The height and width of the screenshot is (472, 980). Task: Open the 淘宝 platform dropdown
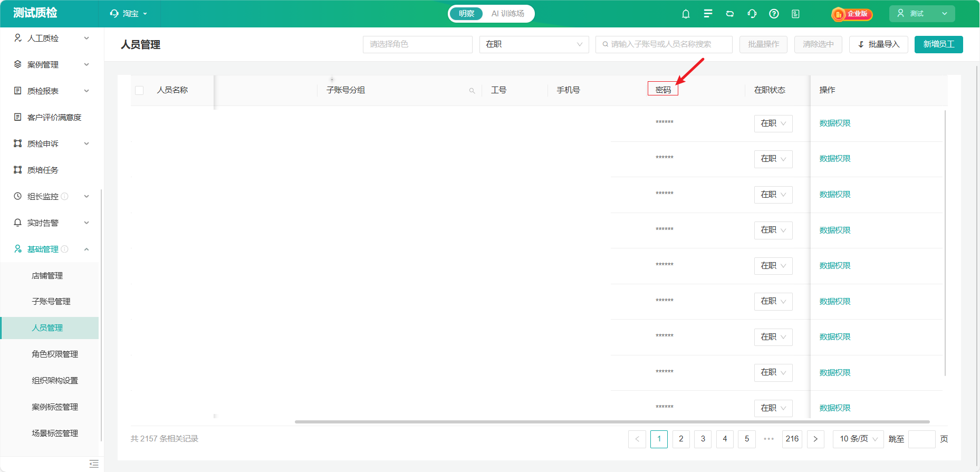(129, 14)
